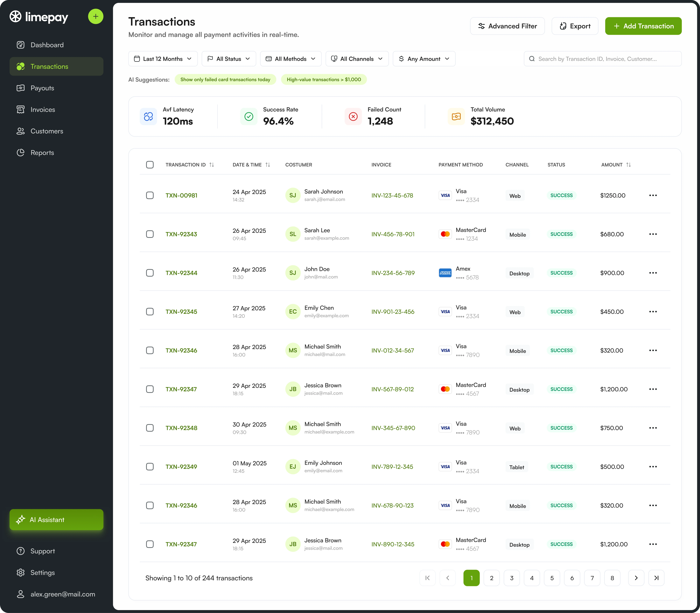The width and height of the screenshot is (700, 613).
Task: Launch the AI Assistant
Action: point(56,520)
